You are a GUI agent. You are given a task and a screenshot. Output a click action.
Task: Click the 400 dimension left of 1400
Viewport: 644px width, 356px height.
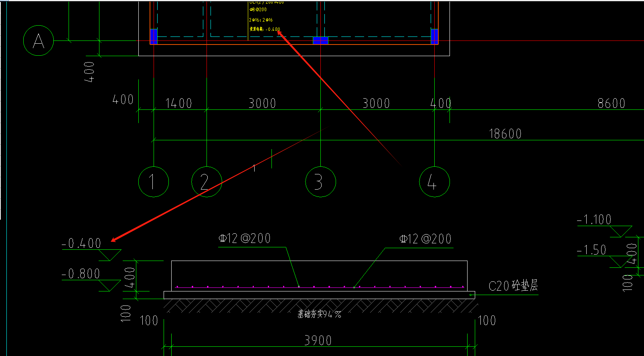click(123, 99)
